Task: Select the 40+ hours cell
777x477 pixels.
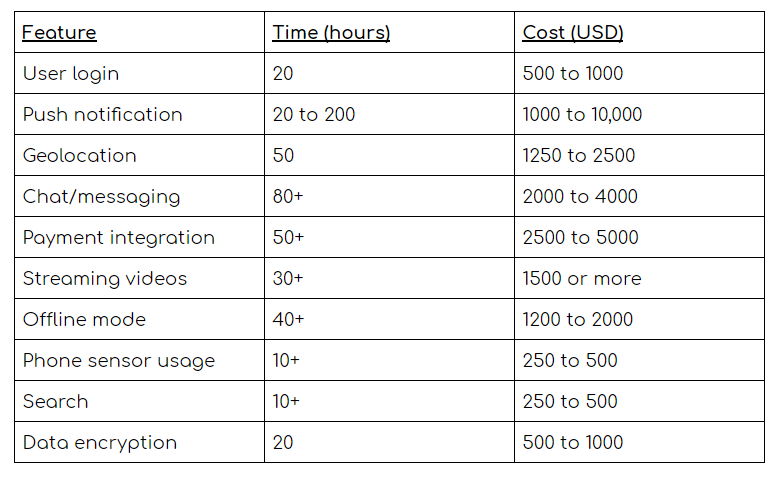Action: click(x=288, y=320)
